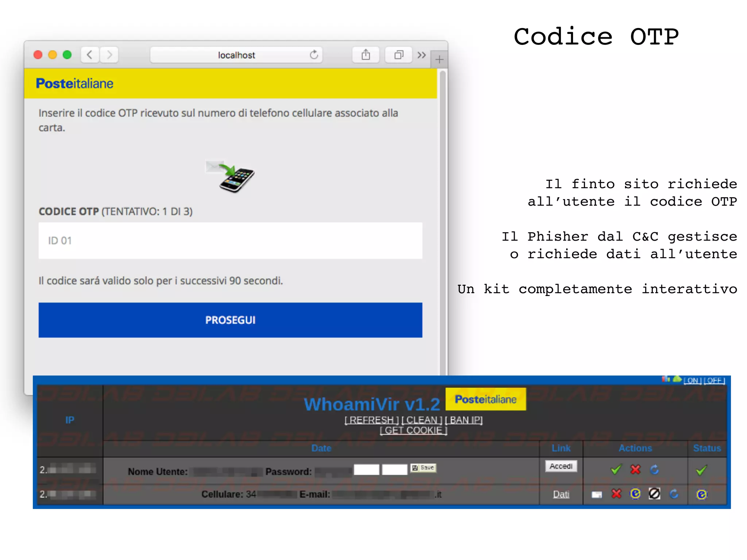Click the blue e status icon

tap(701, 494)
